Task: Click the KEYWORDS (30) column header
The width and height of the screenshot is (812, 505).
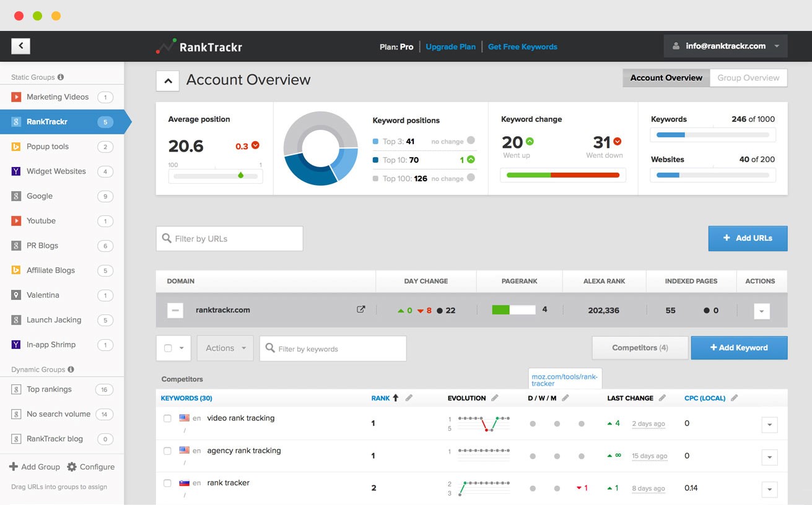Action: tap(186, 398)
